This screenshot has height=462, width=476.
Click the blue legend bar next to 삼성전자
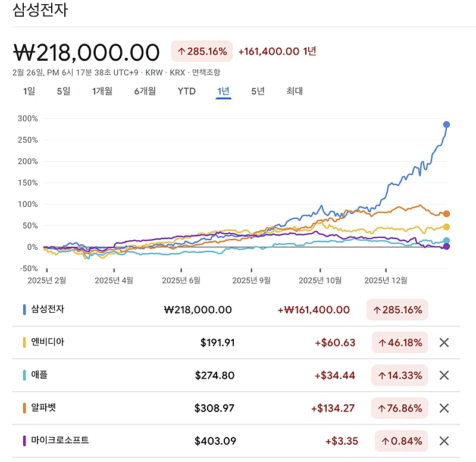pyautogui.click(x=23, y=310)
